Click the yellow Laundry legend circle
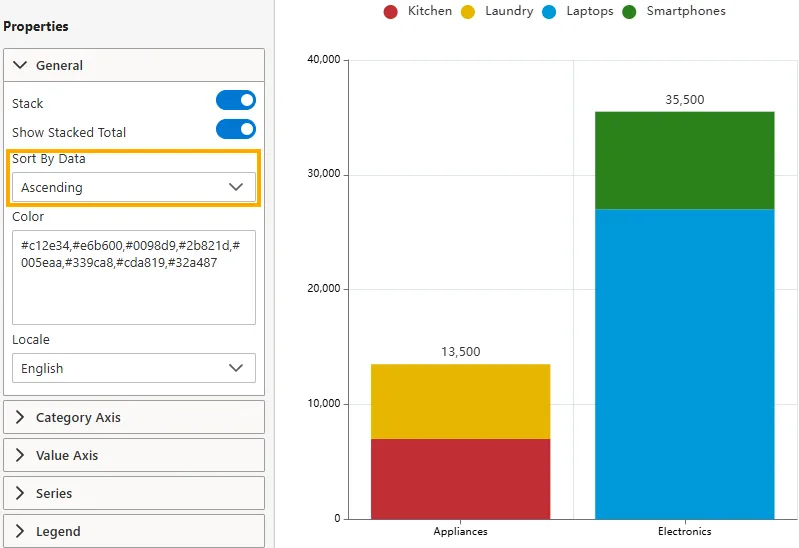799x548 pixels. pos(467,12)
